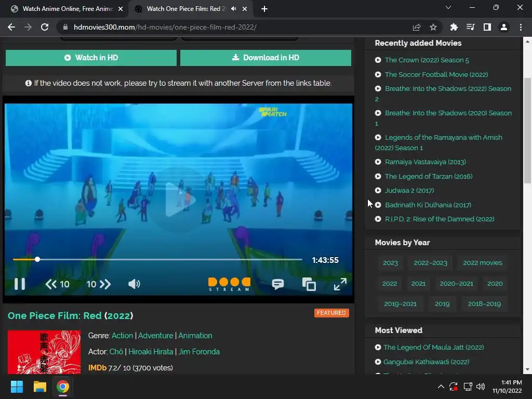Open the subtitles captions icon
The image size is (532, 399).
(278, 284)
